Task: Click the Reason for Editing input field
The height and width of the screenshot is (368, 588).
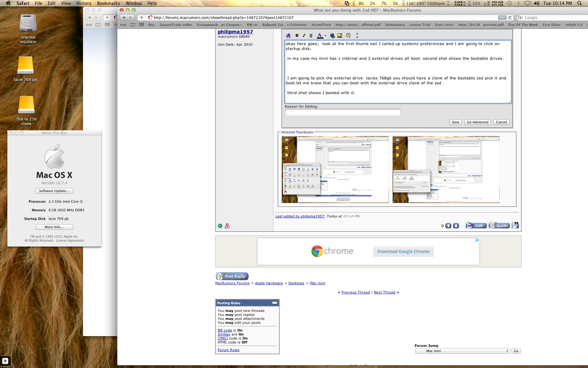Action: (x=343, y=113)
